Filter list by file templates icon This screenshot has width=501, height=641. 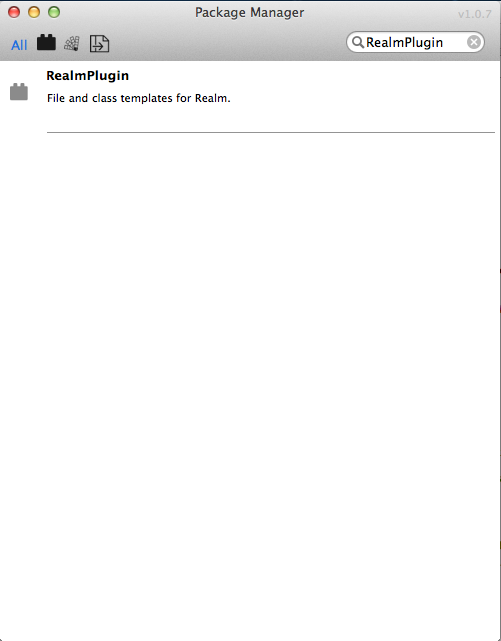coord(99,44)
